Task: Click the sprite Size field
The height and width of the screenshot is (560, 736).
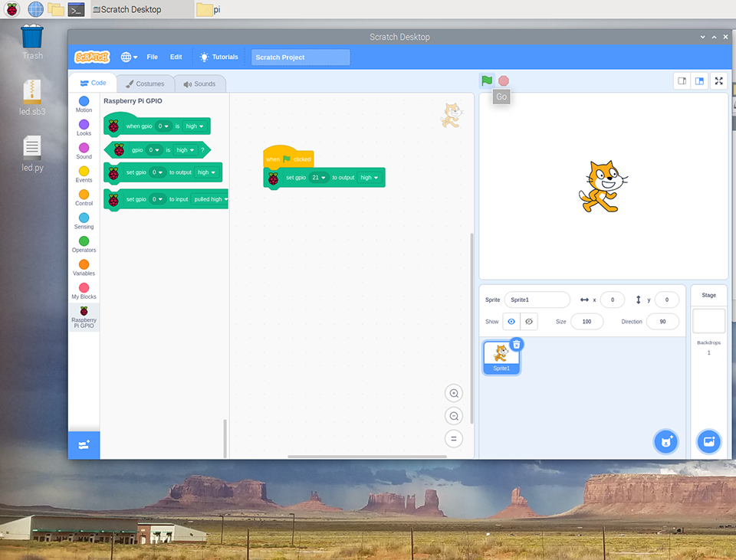Action: (586, 322)
